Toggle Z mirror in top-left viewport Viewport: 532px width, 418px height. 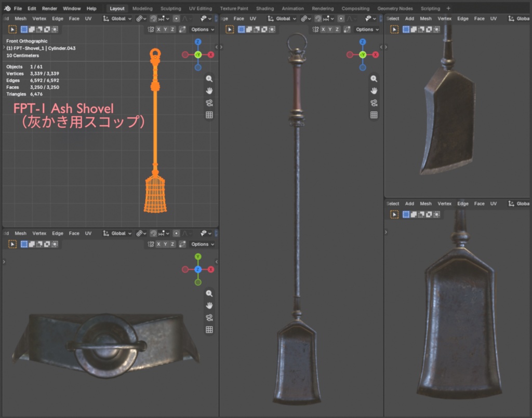pos(172,30)
